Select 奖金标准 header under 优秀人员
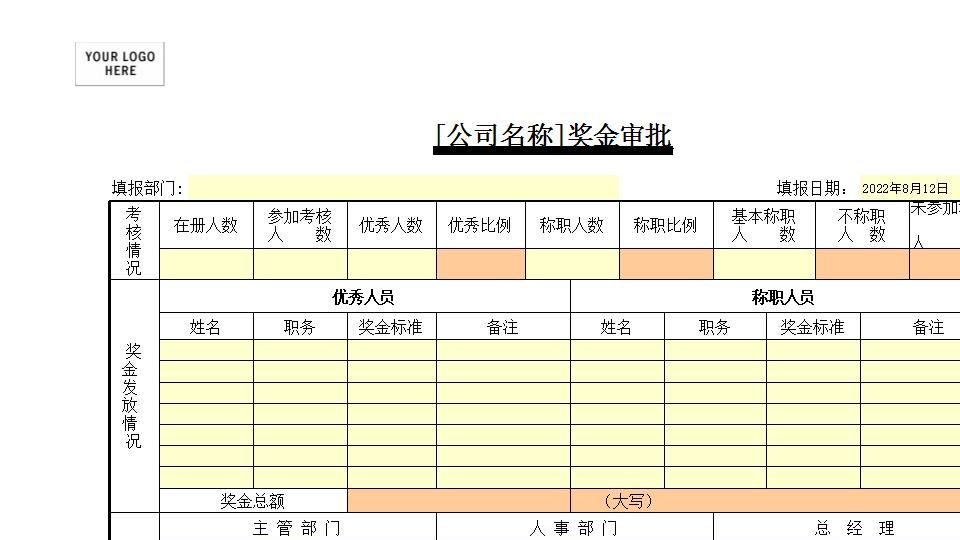The height and width of the screenshot is (540, 960). [x=391, y=326]
